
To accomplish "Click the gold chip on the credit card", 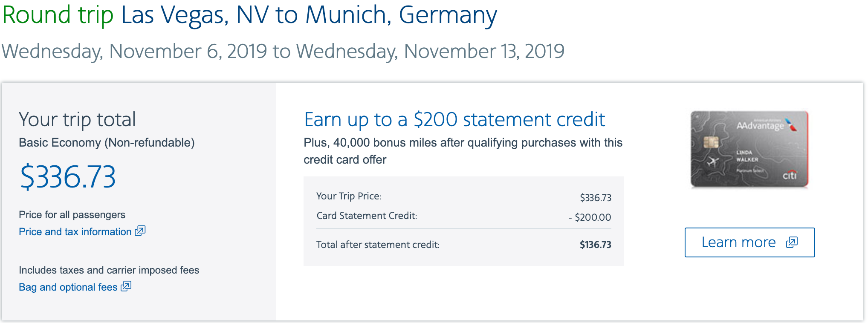I will pyautogui.click(x=711, y=142).
